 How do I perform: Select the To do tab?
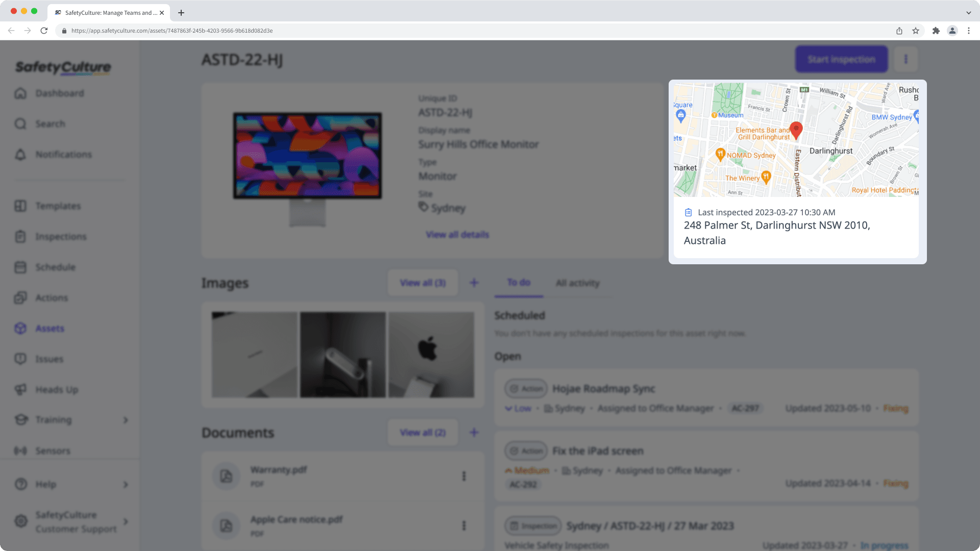coord(519,283)
